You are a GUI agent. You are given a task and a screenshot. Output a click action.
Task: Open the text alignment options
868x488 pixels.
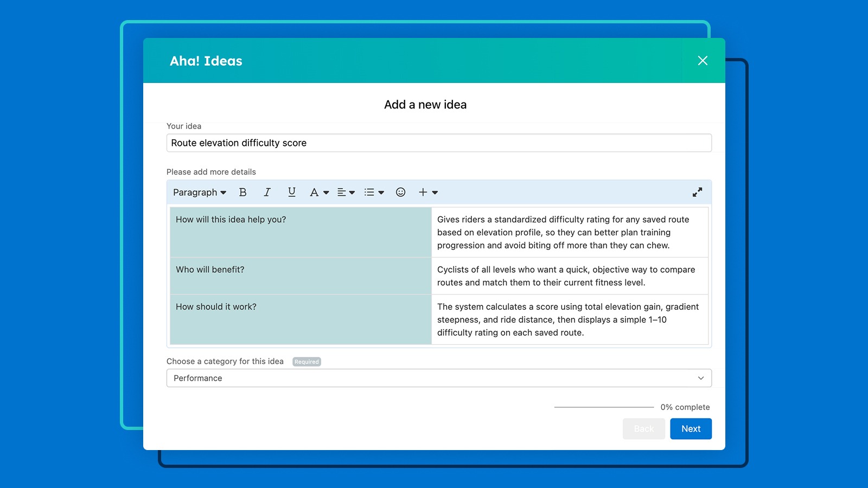(x=346, y=192)
